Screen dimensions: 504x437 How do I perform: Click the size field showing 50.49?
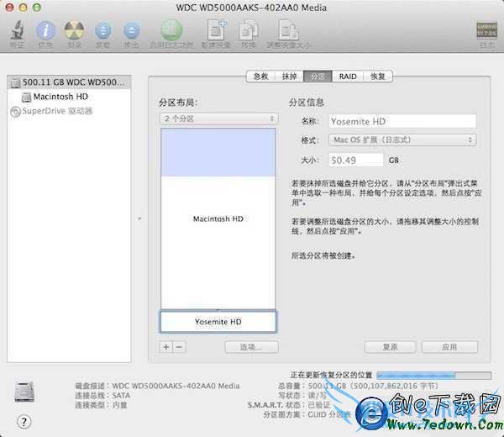(356, 160)
